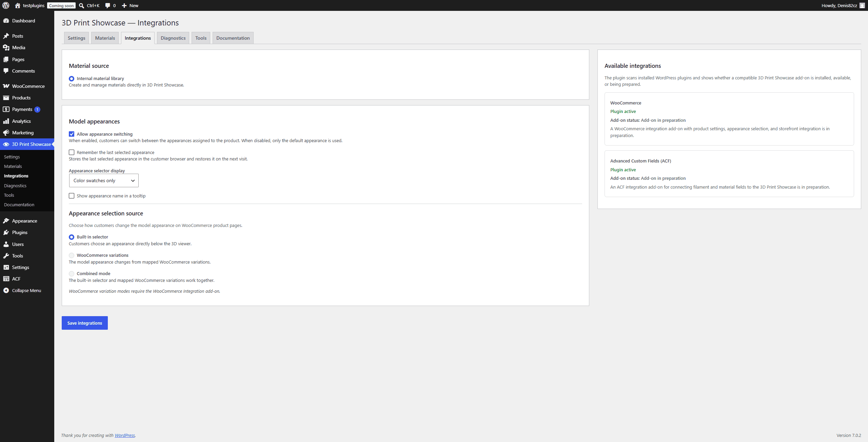Click the Collapse Menu arrow icon

(6, 290)
